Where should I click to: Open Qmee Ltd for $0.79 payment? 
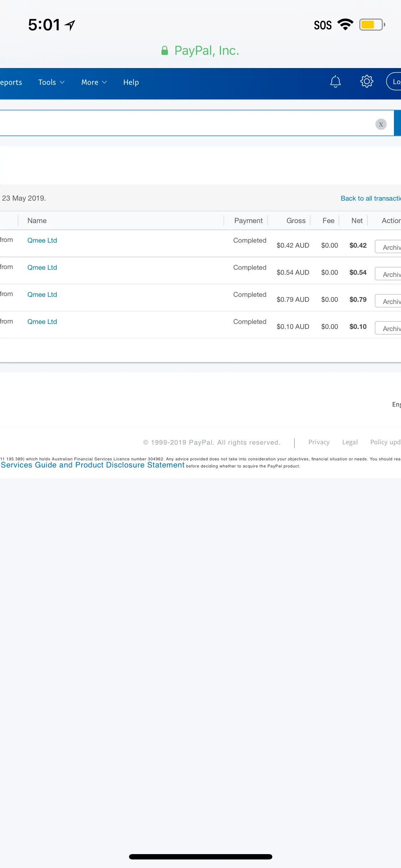pyautogui.click(x=42, y=295)
